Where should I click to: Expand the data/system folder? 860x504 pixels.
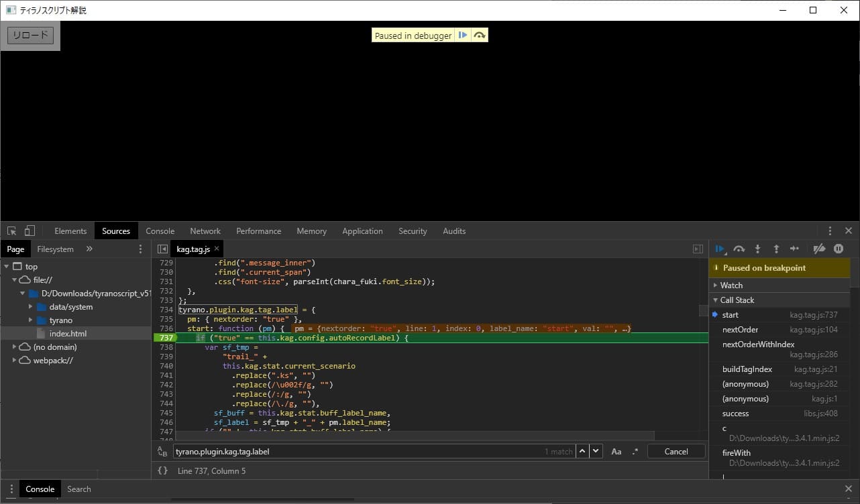[30, 307]
